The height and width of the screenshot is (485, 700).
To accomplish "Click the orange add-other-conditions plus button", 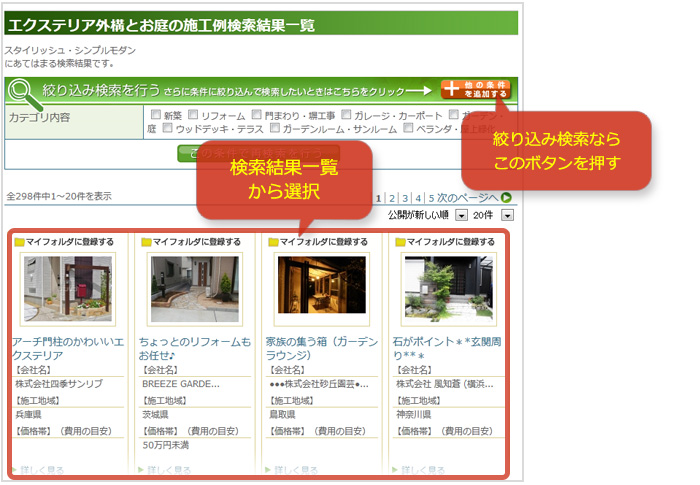I will 475,89.
